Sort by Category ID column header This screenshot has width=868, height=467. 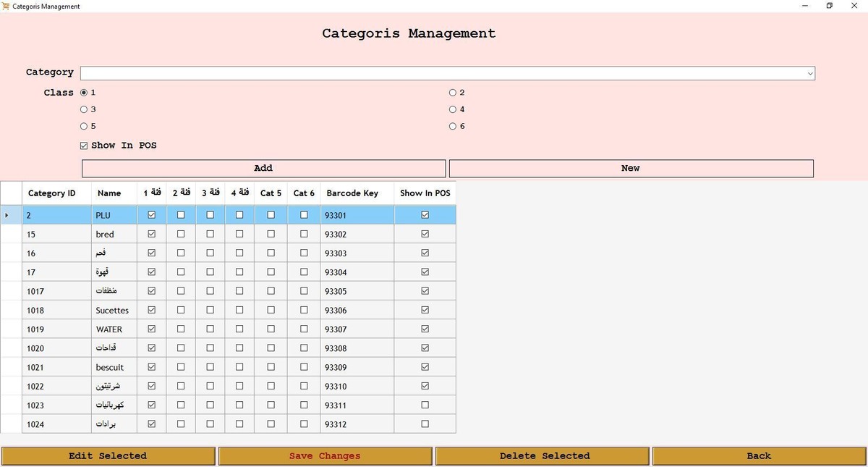[x=51, y=193]
